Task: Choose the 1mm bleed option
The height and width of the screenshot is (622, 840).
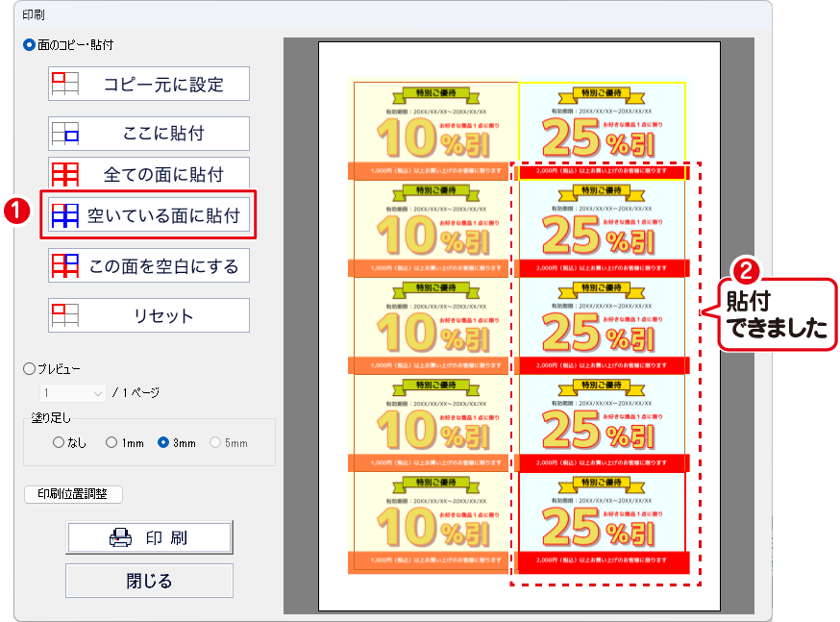Action: click(x=111, y=443)
